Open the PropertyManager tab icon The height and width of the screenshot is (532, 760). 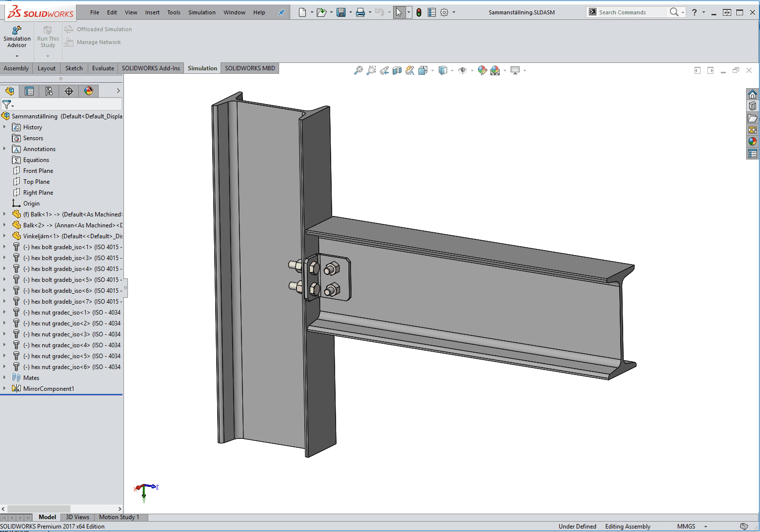pyautogui.click(x=29, y=91)
